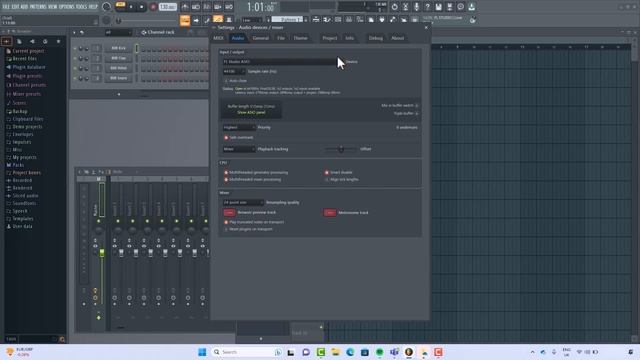Open the Priority dropdown set to Highest
640x360 pixels.
coord(239,127)
